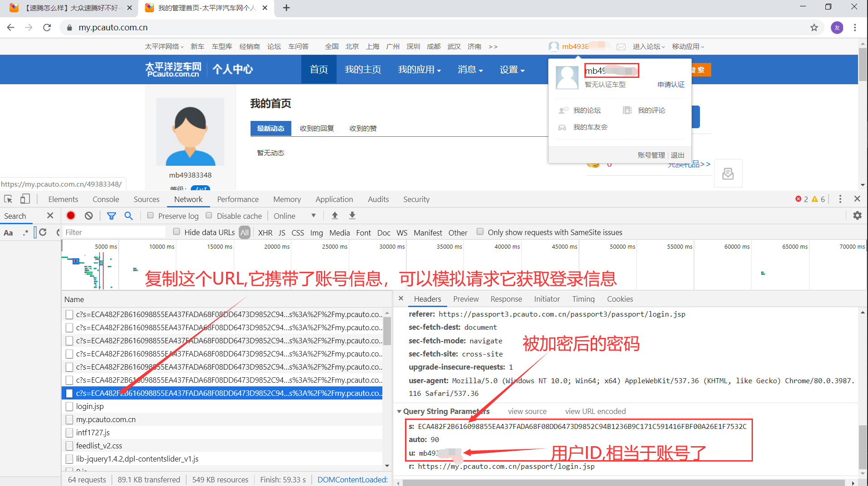The width and height of the screenshot is (868, 486).
Task: Expand 消息 navigation dropdown
Action: pos(470,69)
